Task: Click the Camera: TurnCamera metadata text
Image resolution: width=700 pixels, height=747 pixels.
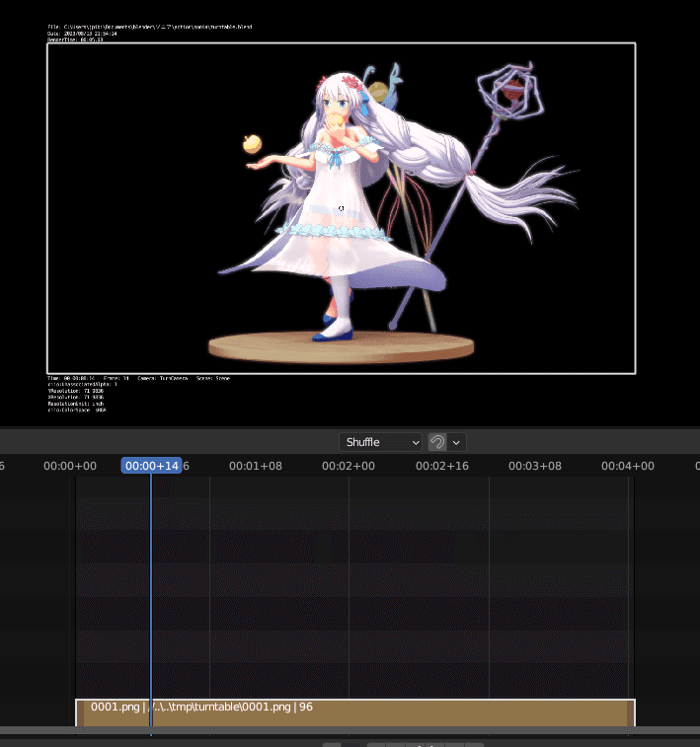Action: pos(163,378)
